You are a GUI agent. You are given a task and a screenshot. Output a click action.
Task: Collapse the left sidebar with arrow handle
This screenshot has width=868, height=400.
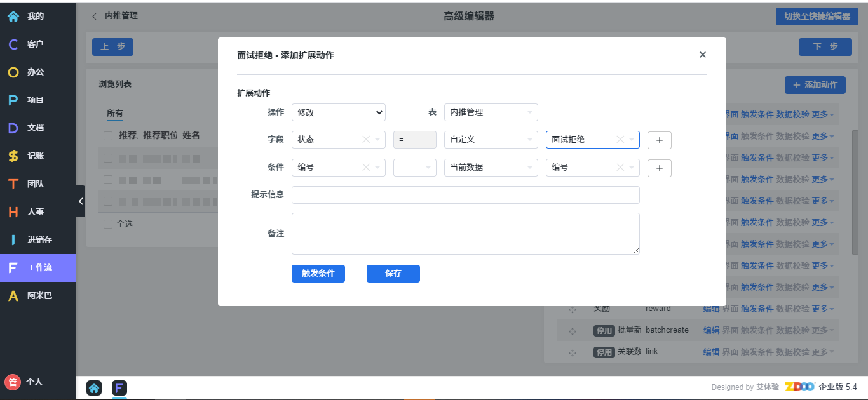(x=81, y=201)
